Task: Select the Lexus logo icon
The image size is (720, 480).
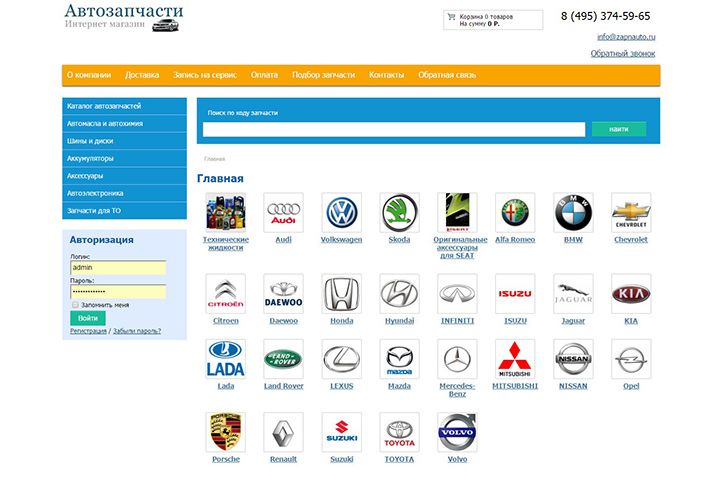Action: click(342, 359)
